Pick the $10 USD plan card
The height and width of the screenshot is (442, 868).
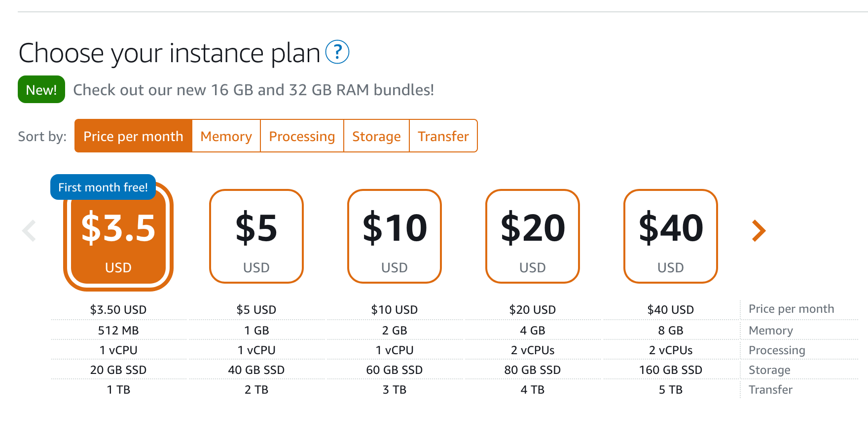pyautogui.click(x=395, y=236)
